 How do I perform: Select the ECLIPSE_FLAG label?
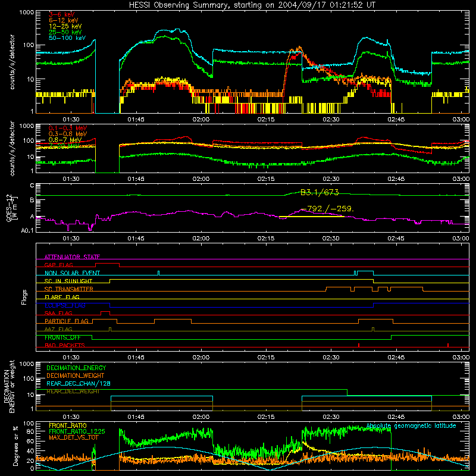pyautogui.click(x=65, y=305)
